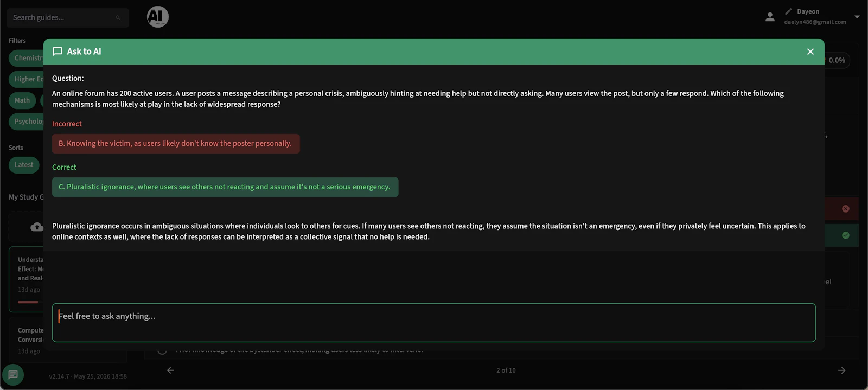Open the chat bubble button at bottom left
Viewport: 868px width, 390px height.
(13, 375)
